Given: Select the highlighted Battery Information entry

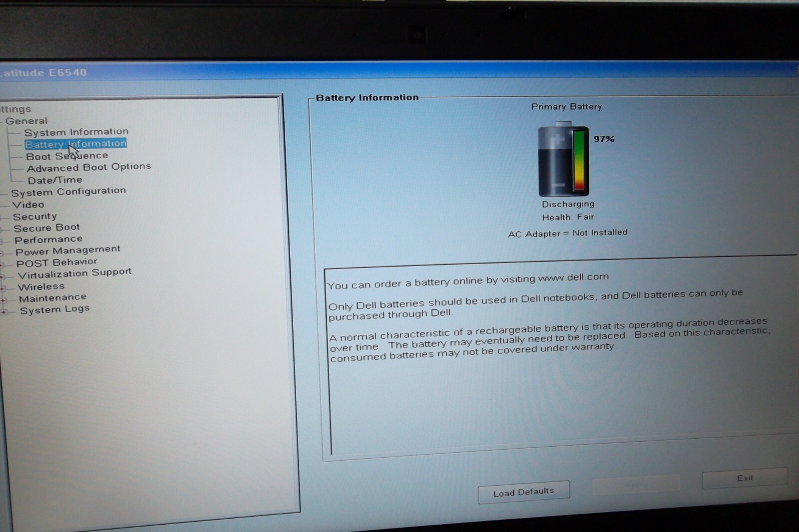Looking at the screenshot, I should [75, 144].
